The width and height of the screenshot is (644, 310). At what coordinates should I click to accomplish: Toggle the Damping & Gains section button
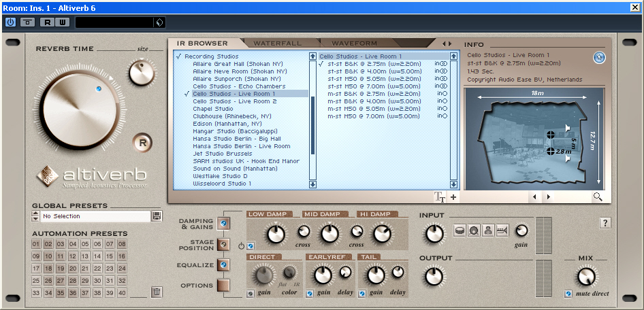tap(223, 224)
